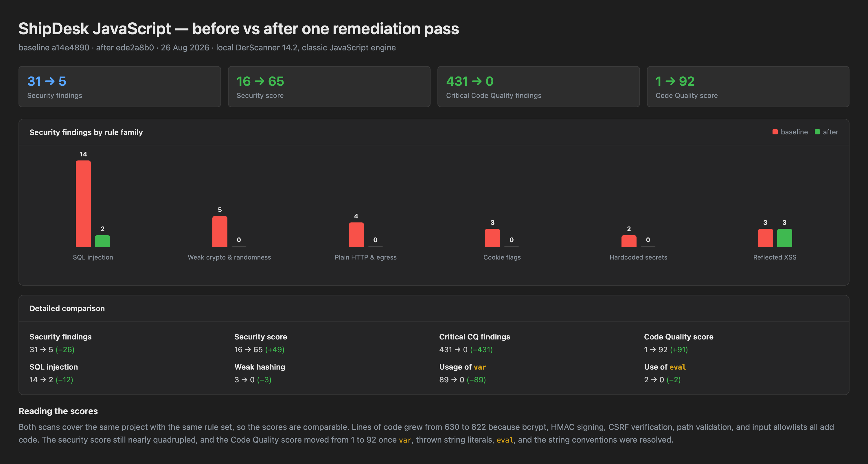Click the 'baseline' legend label
Screen dimensions: 868x464
pos(794,132)
